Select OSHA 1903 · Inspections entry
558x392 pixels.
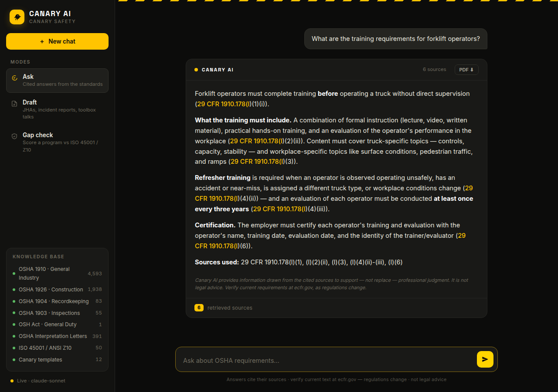click(x=57, y=313)
